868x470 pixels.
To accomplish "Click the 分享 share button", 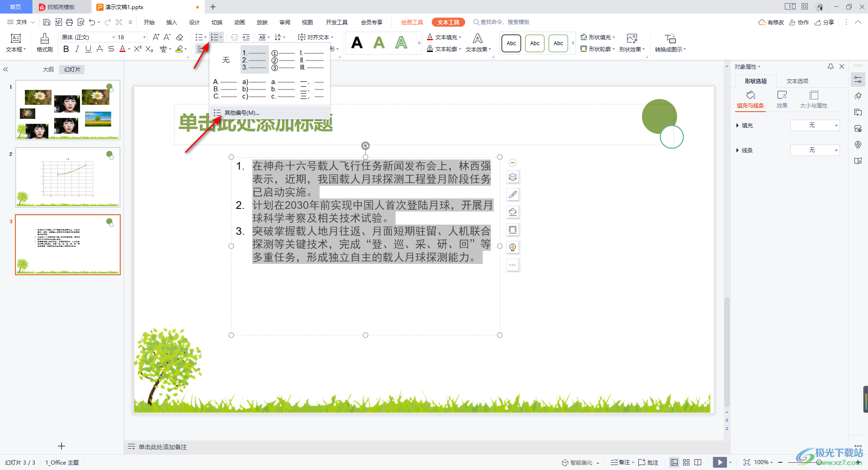I will click(x=824, y=22).
